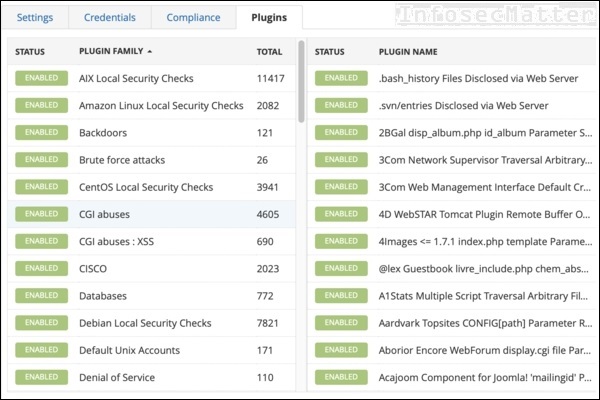
Task: Open 4D WebSTAR Tomcat Plugin entry
Action: coord(484,214)
